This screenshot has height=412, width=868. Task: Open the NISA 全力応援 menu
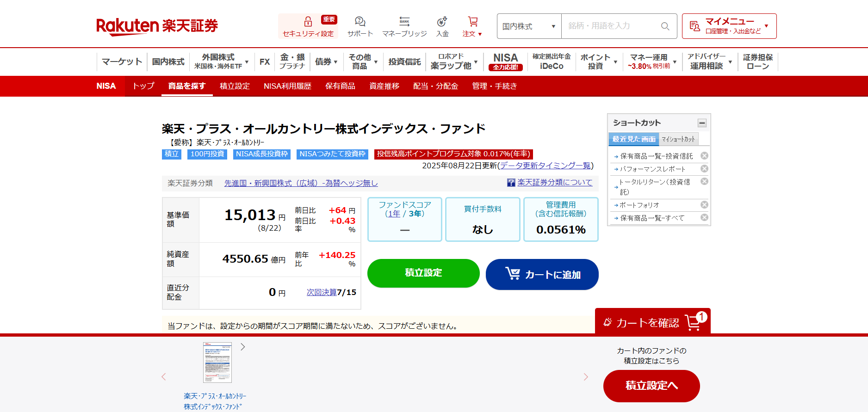click(506, 61)
